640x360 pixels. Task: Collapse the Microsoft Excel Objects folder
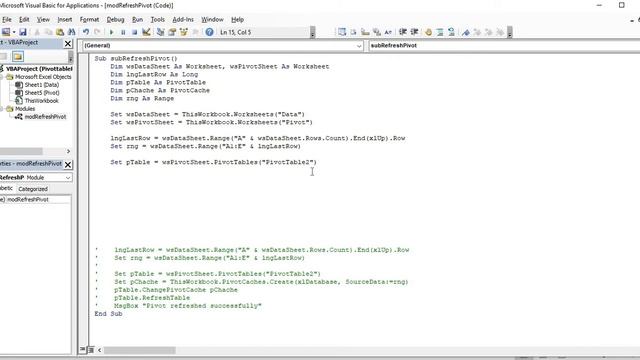coord(2,77)
